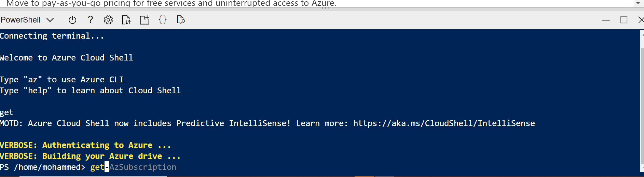Expand the PowerShell shell type dropdown
This screenshot has height=177, width=644.
(x=27, y=20)
